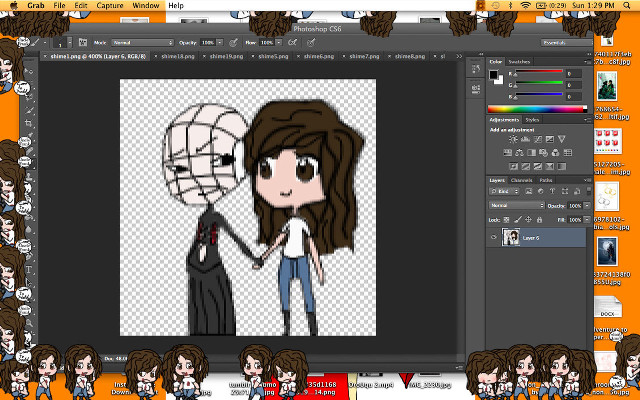
Task: Open the Capture menu
Action: (112, 6)
